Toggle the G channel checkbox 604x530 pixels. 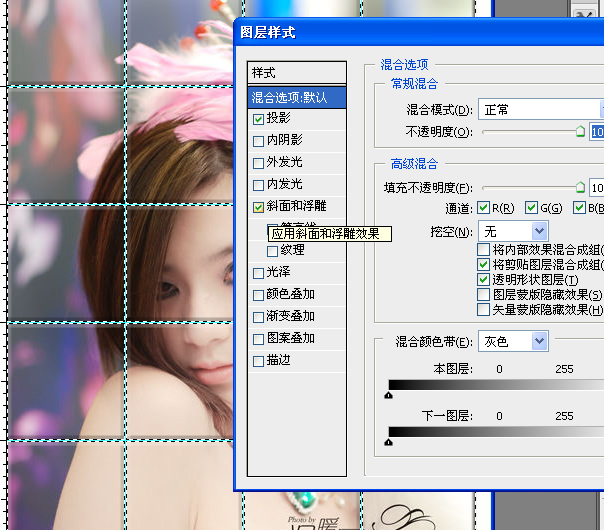(x=531, y=208)
